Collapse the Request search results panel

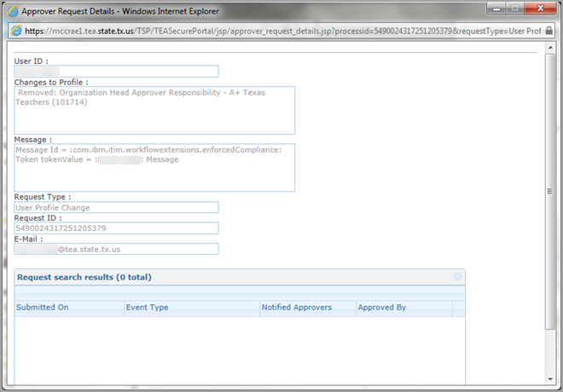click(457, 277)
